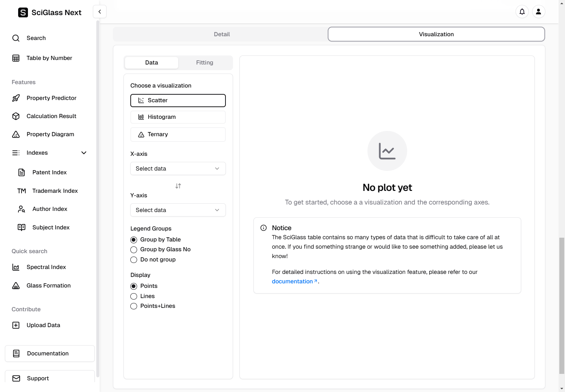Choose Points+Lines display option

(134, 306)
